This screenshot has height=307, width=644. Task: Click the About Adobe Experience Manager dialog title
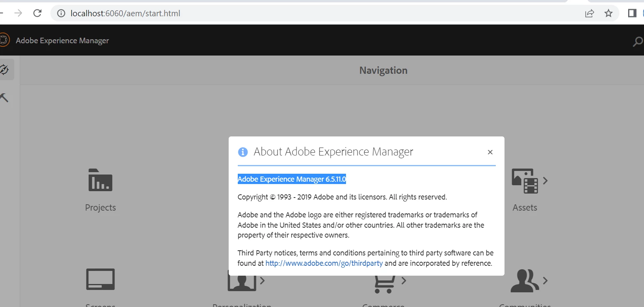coord(333,152)
